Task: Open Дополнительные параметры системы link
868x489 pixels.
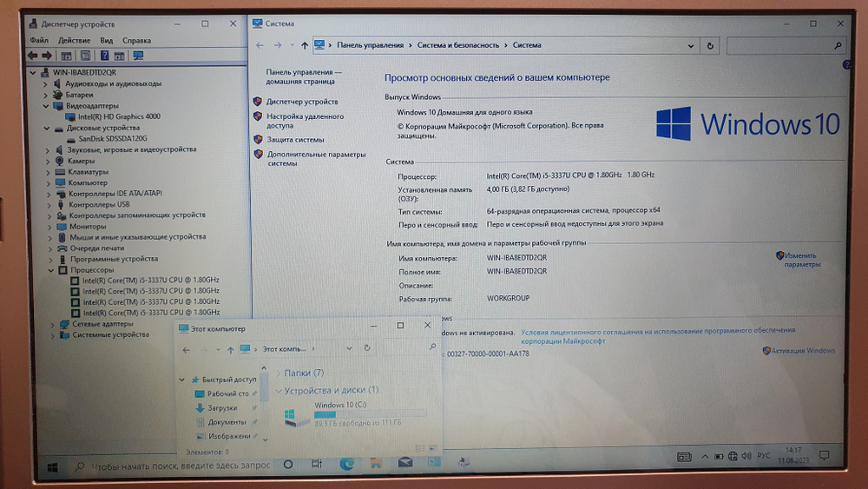Action: pyautogui.click(x=316, y=158)
